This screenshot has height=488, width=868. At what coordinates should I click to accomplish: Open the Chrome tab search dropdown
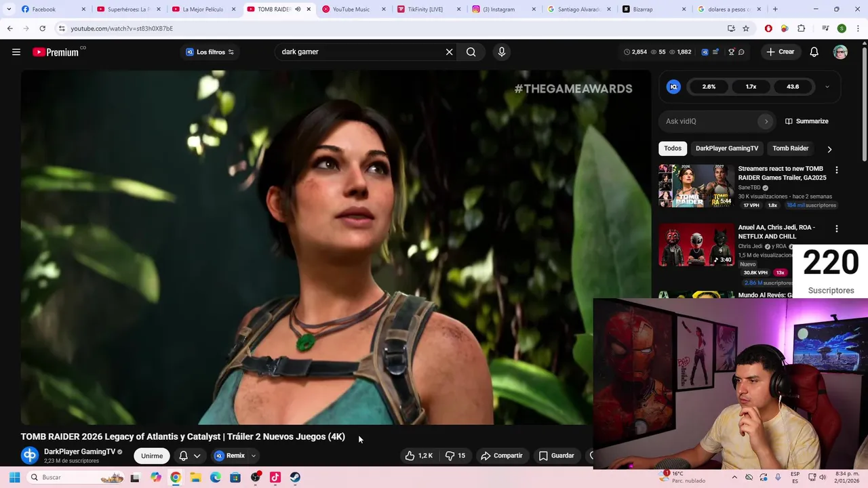9,9
